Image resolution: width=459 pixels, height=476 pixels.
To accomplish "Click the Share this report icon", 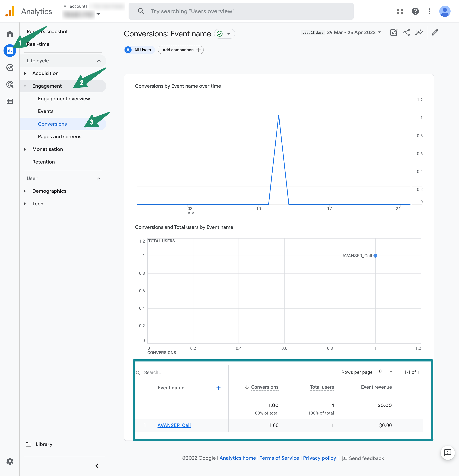I will [406, 32].
